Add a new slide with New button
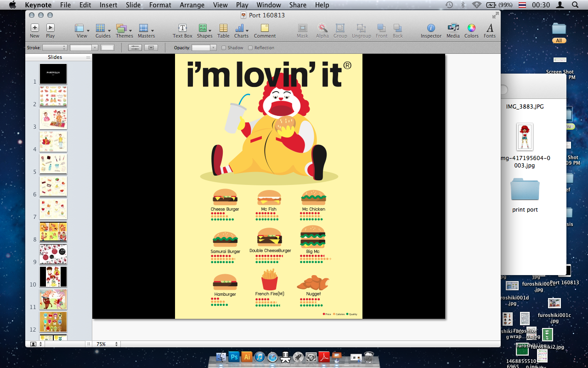 tap(34, 31)
